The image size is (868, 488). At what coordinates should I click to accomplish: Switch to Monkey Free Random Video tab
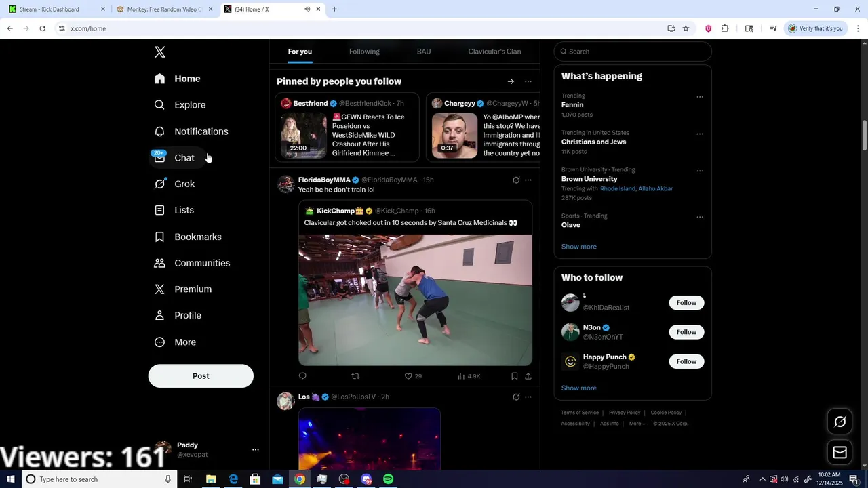pos(165,9)
